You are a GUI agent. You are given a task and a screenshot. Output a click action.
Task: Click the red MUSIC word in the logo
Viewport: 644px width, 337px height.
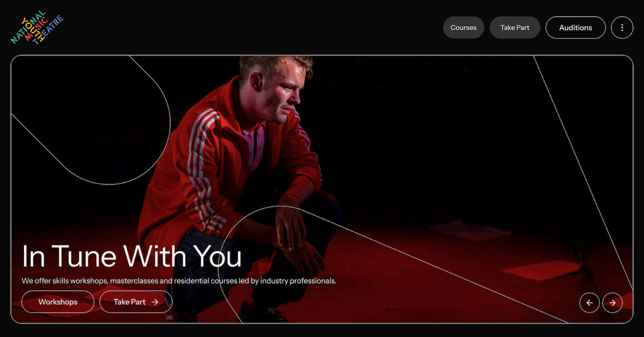pyautogui.click(x=37, y=29)
